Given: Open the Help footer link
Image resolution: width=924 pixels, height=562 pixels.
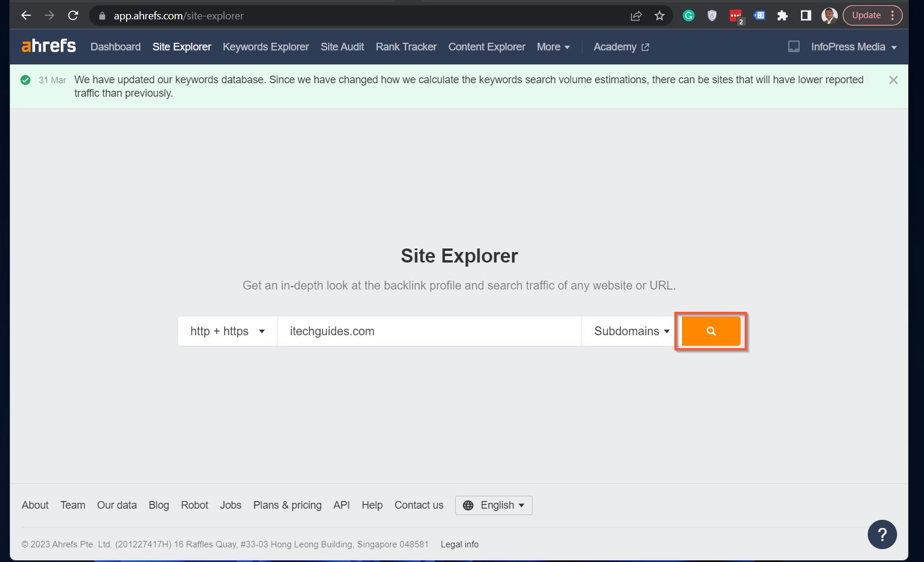Looking at the screenshot, I should 372,505.
